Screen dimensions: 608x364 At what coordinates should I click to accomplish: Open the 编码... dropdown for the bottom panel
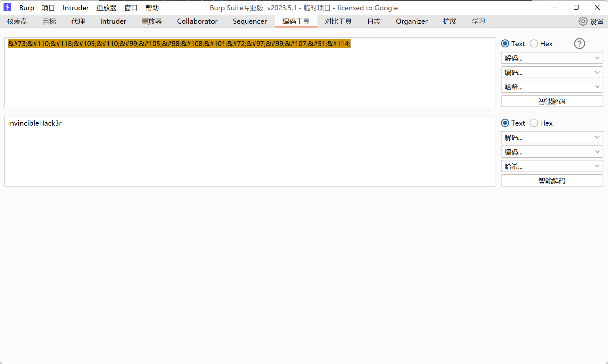(552, 152)
